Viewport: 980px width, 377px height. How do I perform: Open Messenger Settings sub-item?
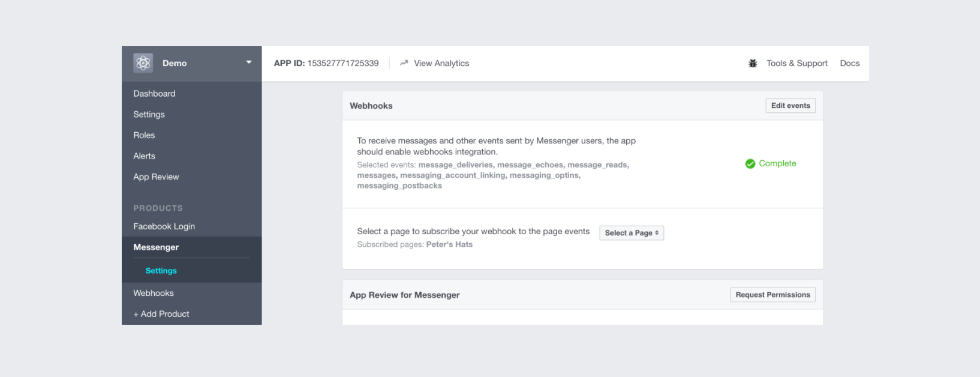tap(161, 271)
